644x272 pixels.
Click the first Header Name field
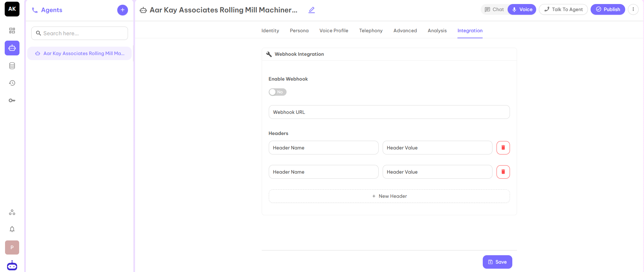coord(324,148)
